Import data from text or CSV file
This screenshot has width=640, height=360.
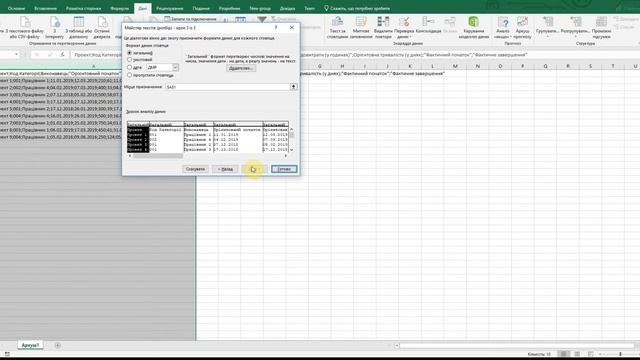24,27
